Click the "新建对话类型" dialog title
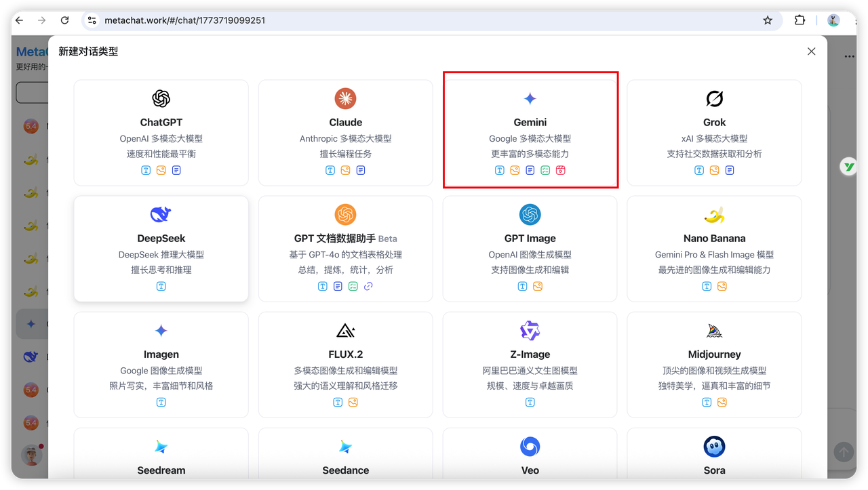The width and height of the screenshot is (868, 490). [89, 52]
